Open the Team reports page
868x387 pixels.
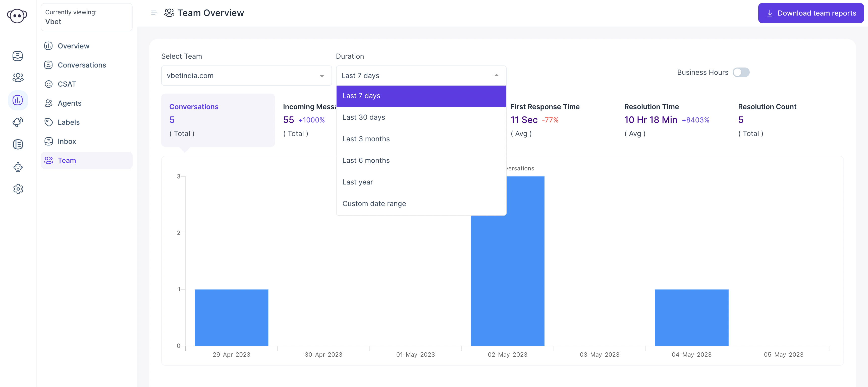coord(87,160)
